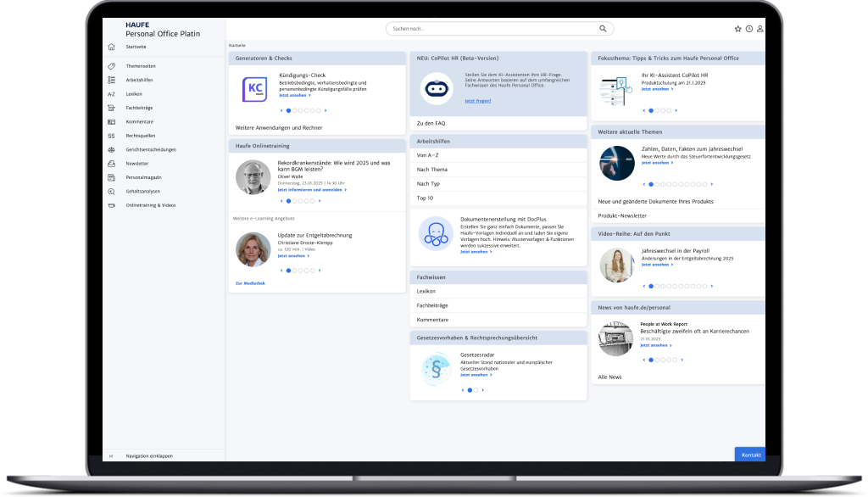Click the Startseite home icon in sidebar
This screenshot has width=868, height=497.
pyautogui.click(x=111, y=47)
